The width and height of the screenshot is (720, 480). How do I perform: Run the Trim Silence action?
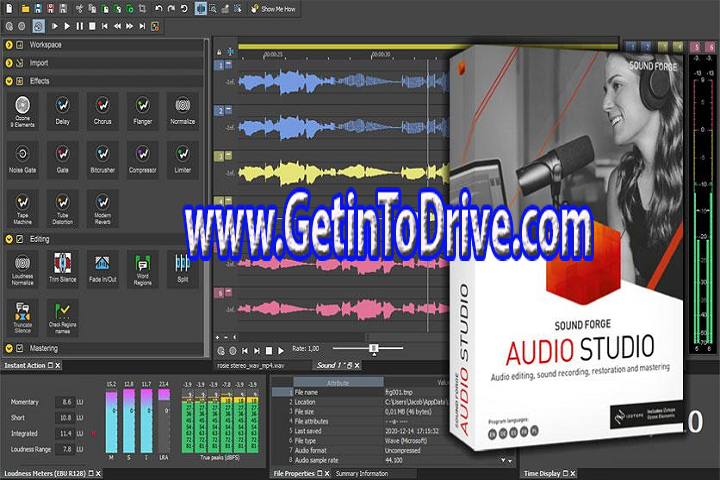[x=62, y=269]
